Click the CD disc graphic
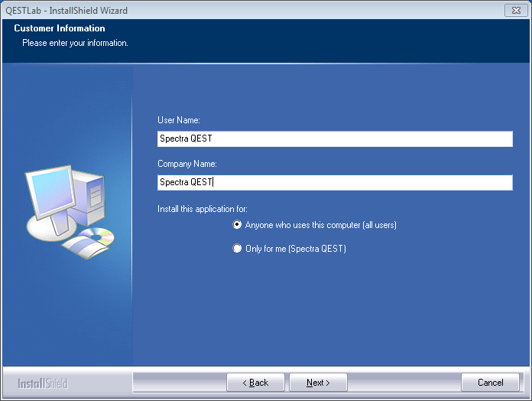The height and width of the screenshot is (401, 532). click(x=98, y=236)
